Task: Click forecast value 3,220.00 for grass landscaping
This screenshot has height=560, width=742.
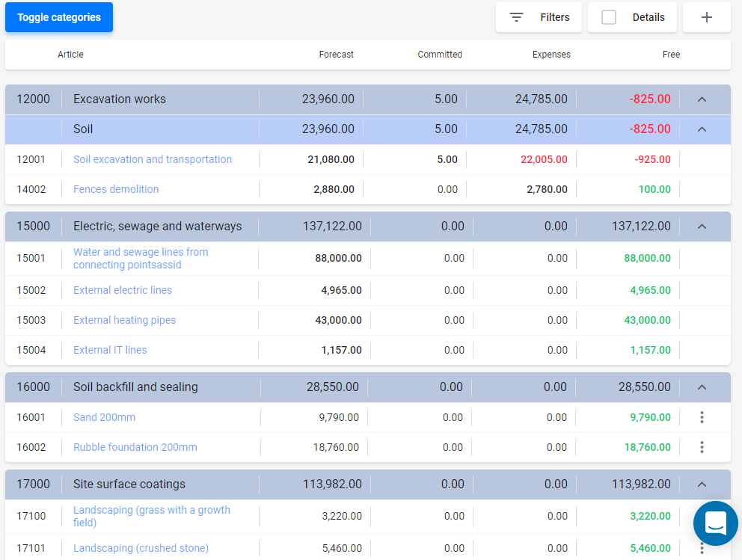Action: 342,516
